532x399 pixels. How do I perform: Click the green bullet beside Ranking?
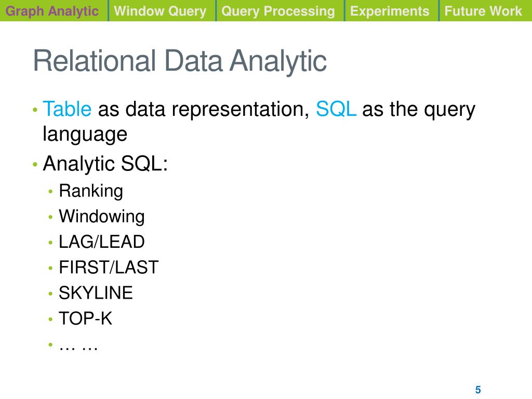[50, 191]
